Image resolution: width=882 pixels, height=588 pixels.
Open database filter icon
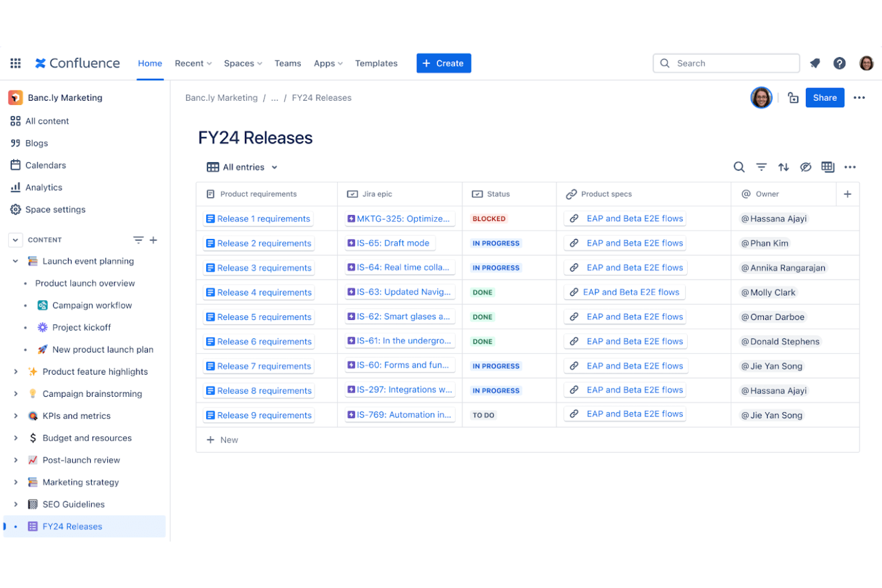[x=761, y=167]
